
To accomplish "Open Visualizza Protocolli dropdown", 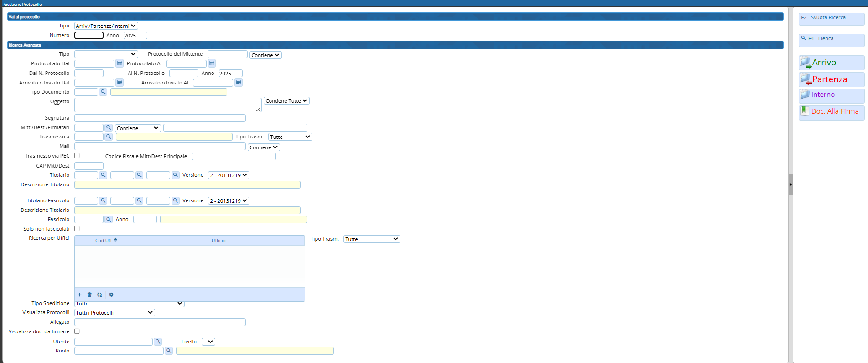I will (x=114, y=313).
